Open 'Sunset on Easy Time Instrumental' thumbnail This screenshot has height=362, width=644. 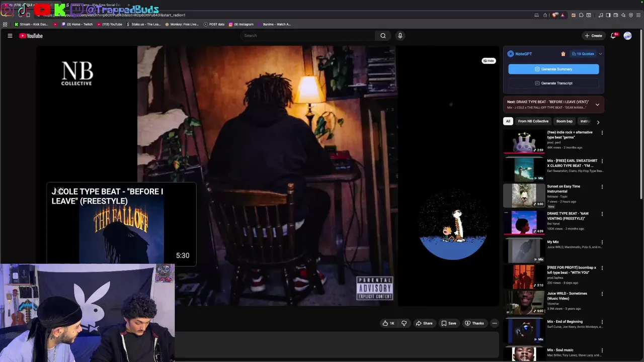click(524, 196)
